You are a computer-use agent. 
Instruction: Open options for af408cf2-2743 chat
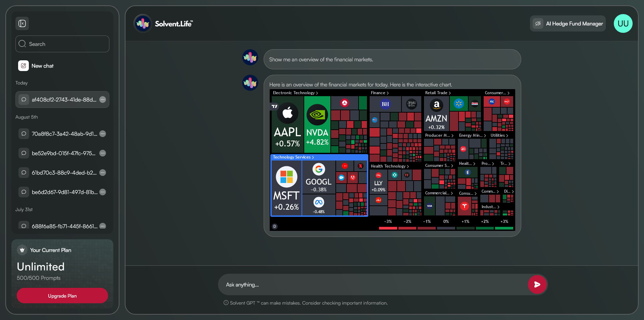click(x=103, y=100)
